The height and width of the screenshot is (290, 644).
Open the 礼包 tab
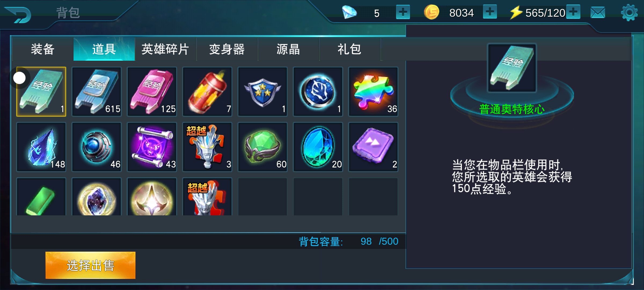click(x=349, y=49)
